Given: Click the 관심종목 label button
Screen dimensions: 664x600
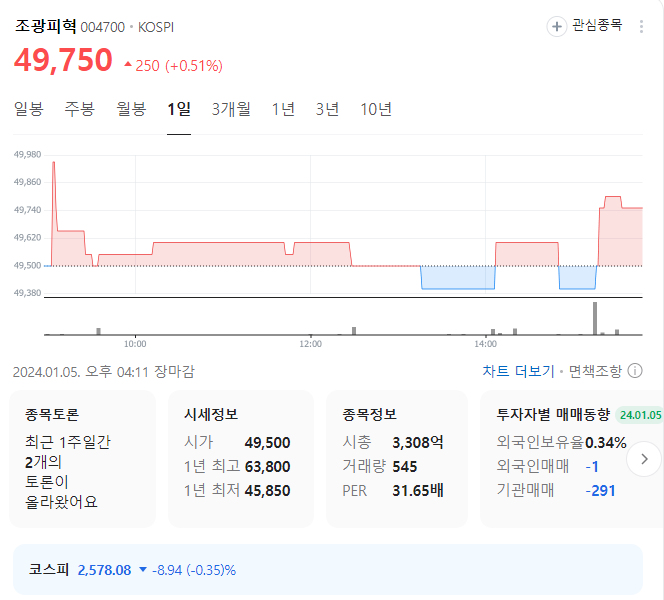Looking at the screenshot, I should click(x=597, y=25).
